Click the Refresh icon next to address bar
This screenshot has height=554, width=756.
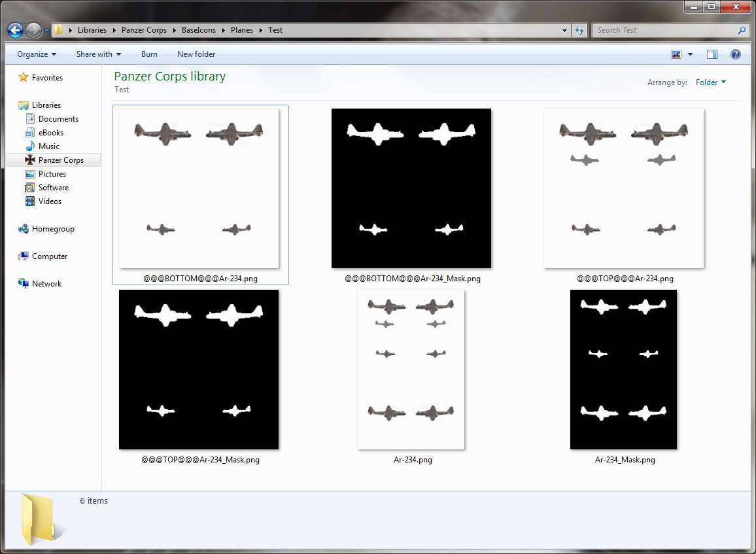coord(579,29)
